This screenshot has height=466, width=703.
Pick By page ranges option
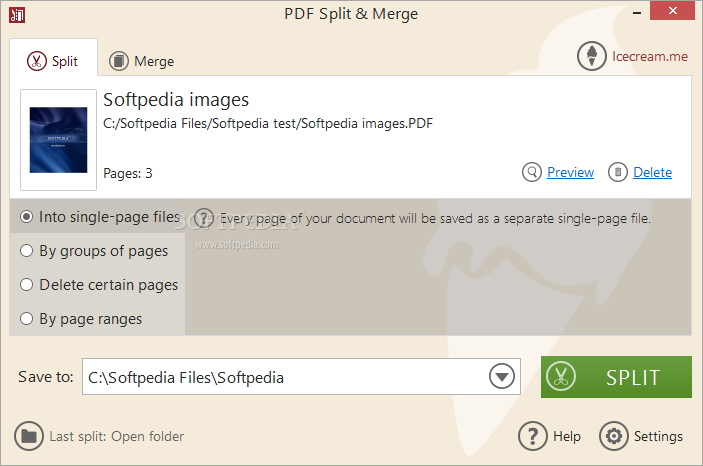81,319
